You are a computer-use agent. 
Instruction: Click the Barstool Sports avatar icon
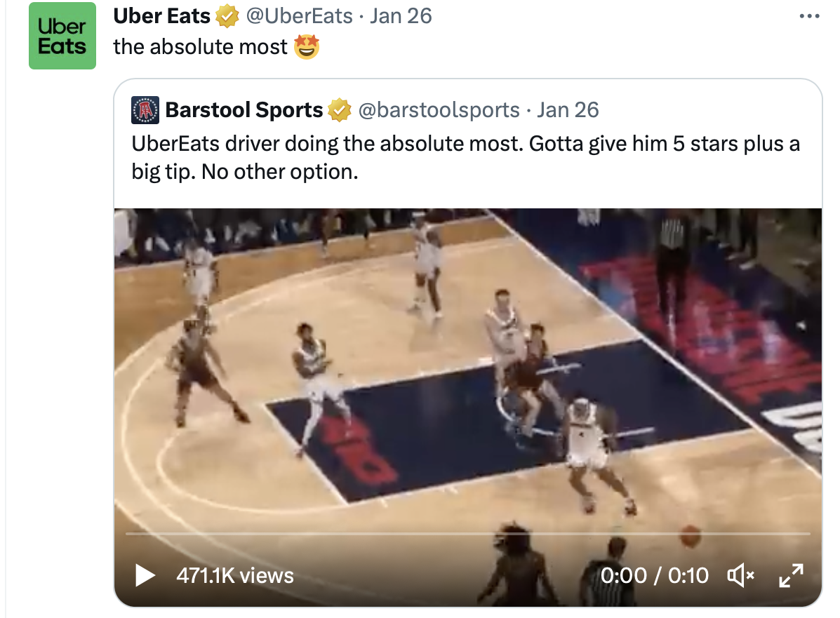[145, 110]
